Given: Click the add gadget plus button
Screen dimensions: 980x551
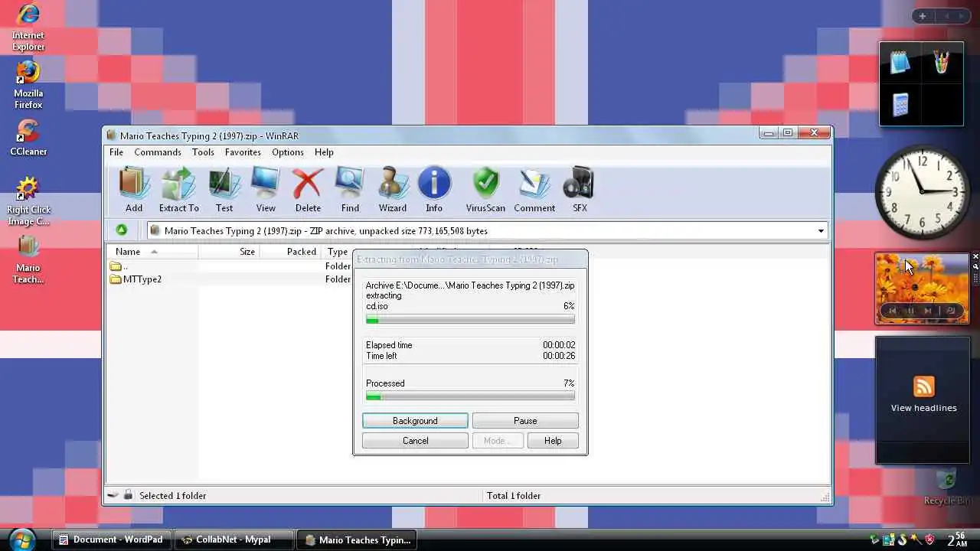Looking at the screenshot, I should [923, 16].
